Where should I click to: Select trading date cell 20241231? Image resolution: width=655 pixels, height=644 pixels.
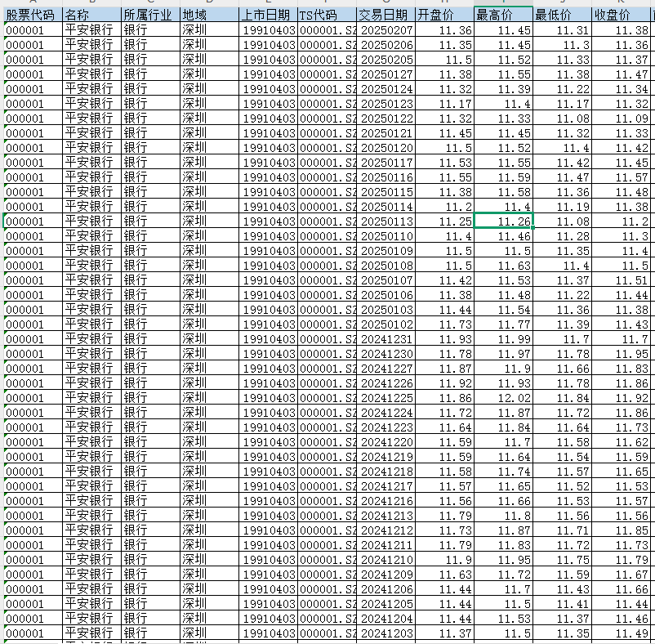click(386, 339)
